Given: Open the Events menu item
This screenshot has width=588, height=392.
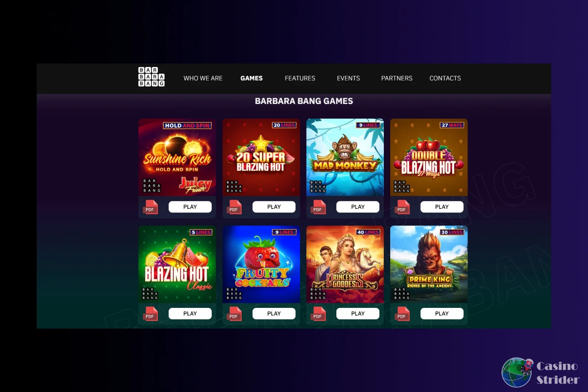Looking at the screenshot, I should click(x=349, y=78).
